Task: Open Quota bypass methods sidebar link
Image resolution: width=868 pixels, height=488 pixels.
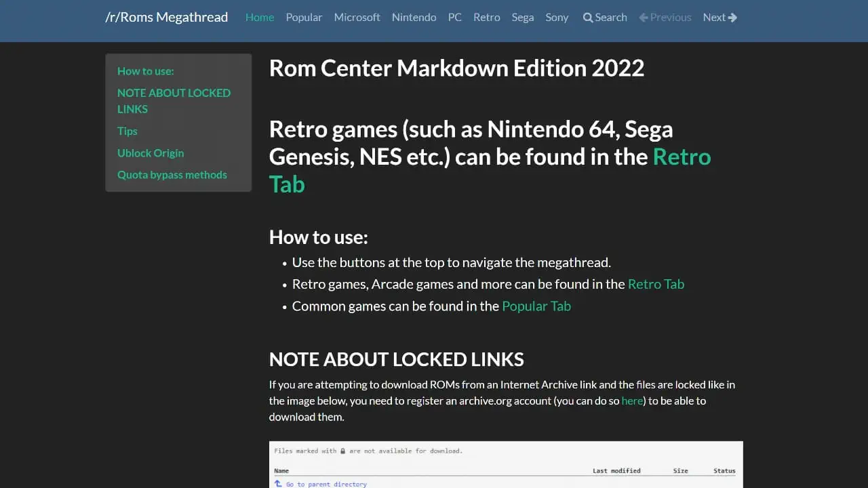Action: pos(172,174)
